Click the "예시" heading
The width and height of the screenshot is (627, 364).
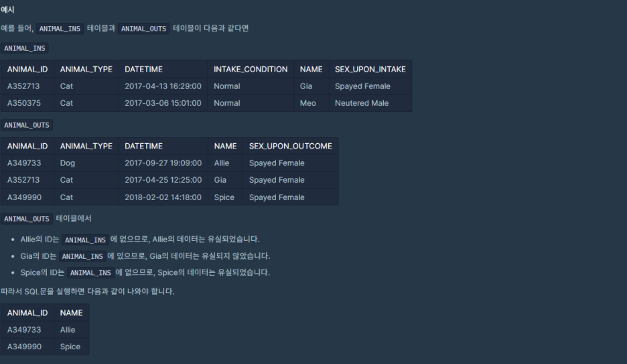coord(7,9)
